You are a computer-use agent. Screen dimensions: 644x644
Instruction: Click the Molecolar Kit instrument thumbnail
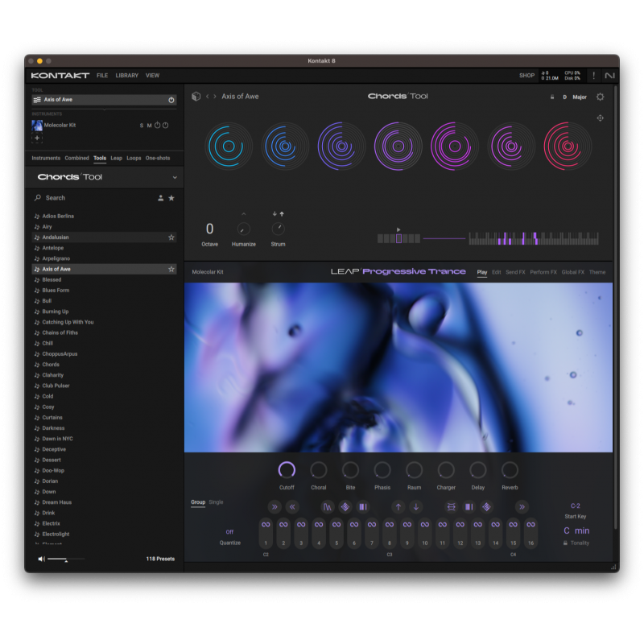pyautogui.click(x=37, y=126)
